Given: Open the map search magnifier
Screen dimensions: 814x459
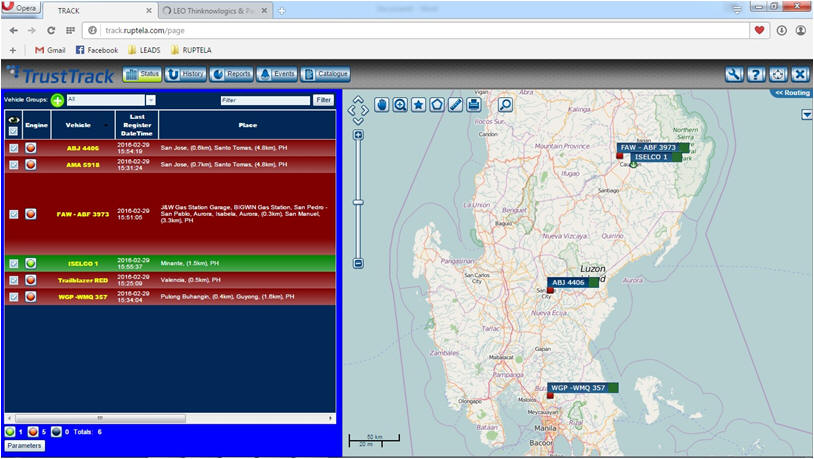Looking at the screenshot, I should coord(505,105).
